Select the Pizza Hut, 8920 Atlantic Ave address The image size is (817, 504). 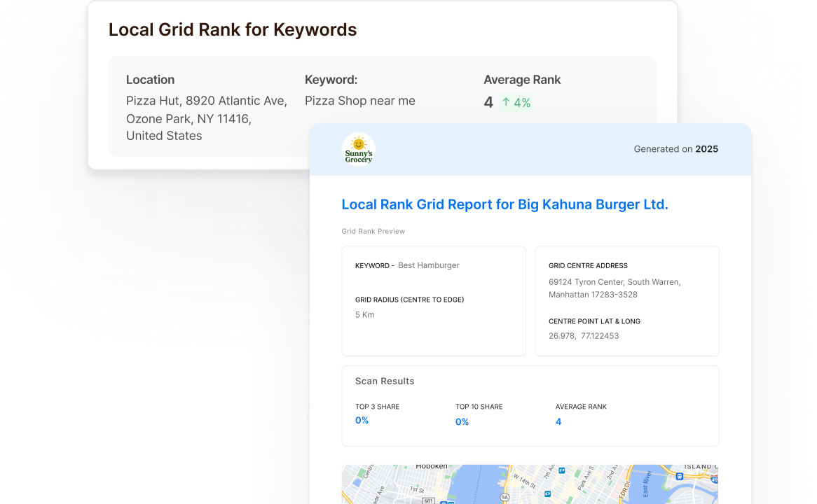click(x=206, y=118)
